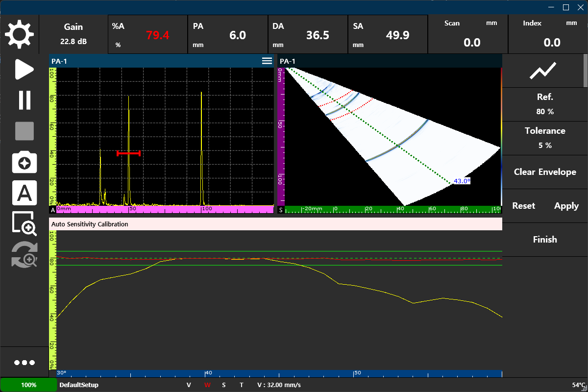Click the DefaultSetup file name
588x392 pixels.
coord(79,385)
